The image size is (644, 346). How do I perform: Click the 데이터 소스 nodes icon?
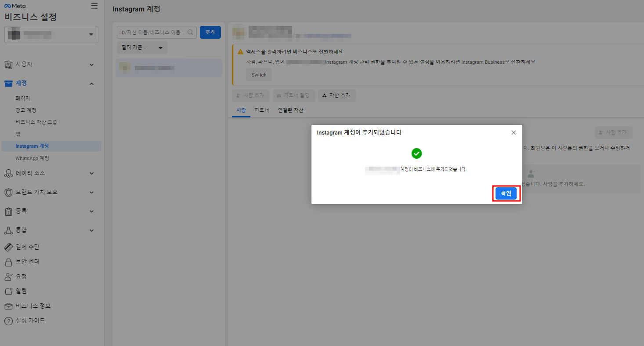pyautogui.click(x=8, y=173)
